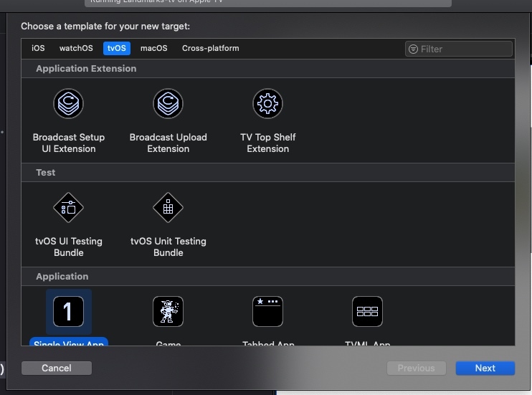Screen dimensions: 532x395
Task: Click the Broadcast Setup UI Extension label
Action: [69, 143]
